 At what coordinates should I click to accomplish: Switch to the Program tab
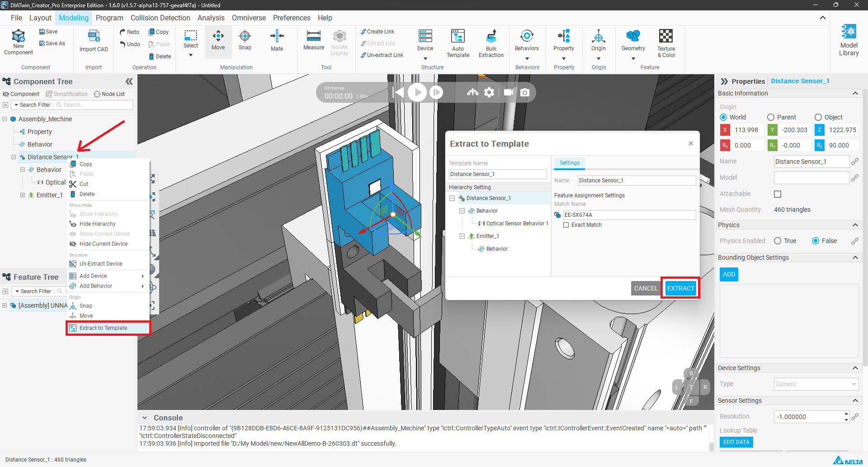click(x=109, y=18)
